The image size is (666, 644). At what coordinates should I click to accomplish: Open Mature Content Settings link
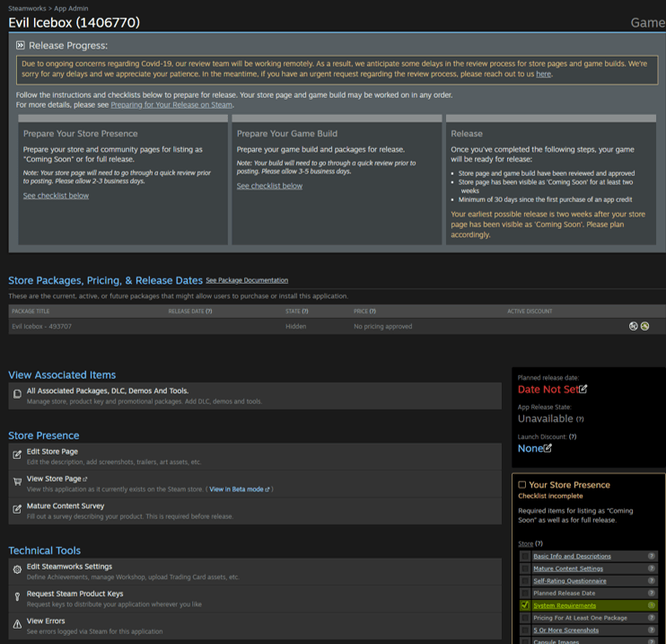(568, 569)
